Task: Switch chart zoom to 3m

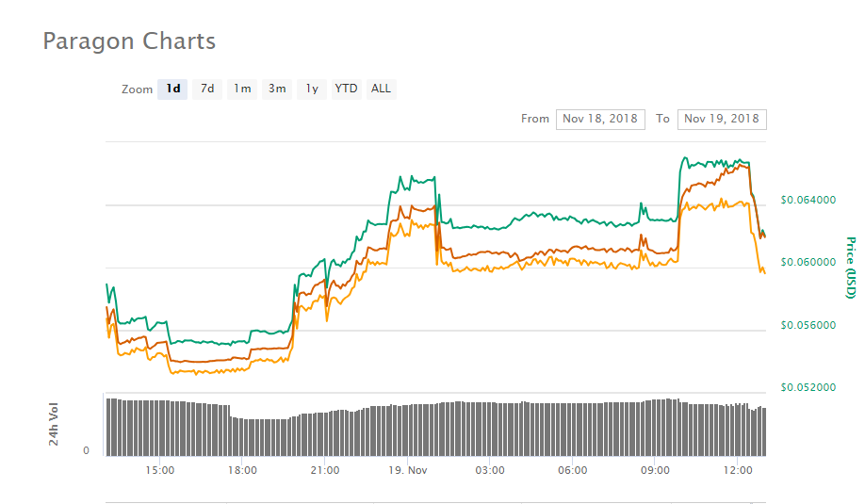Action: (x=277, y=89)
